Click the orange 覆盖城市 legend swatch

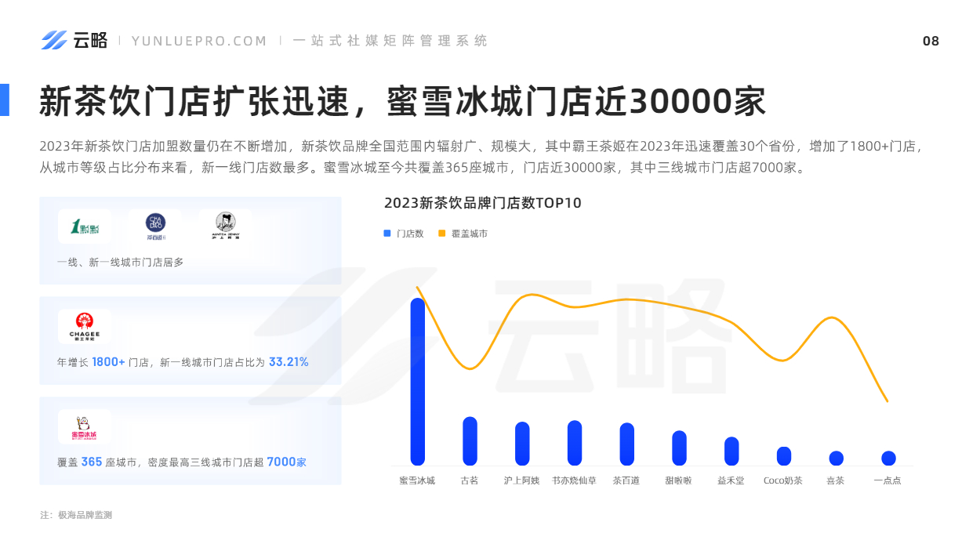[x=442, y=234]
